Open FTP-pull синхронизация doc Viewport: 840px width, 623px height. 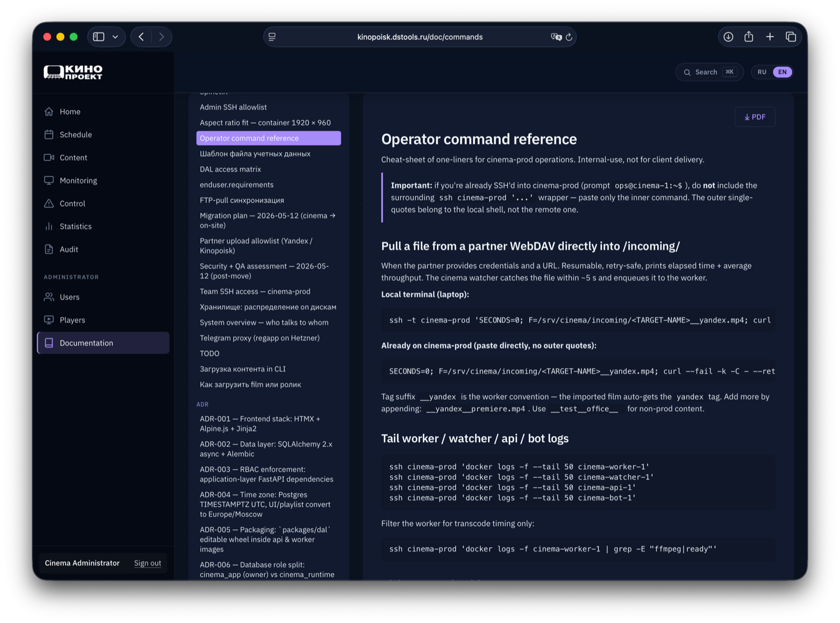coord(268,200)
